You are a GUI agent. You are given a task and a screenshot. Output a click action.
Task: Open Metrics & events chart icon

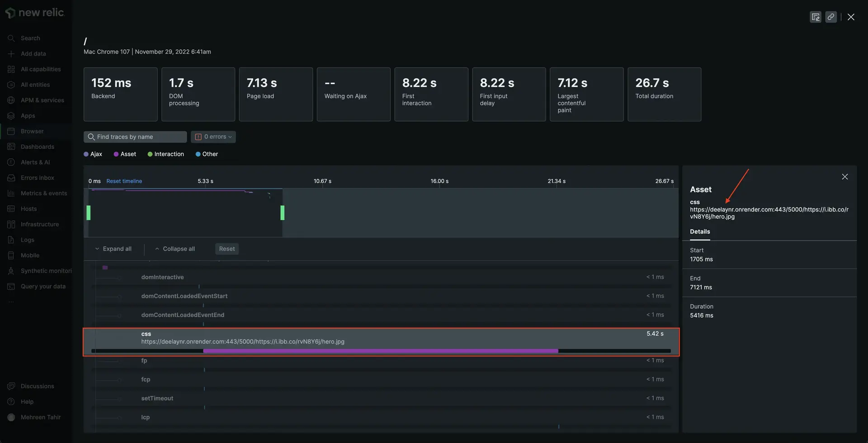pyautogui.click(x=11, y=193)
